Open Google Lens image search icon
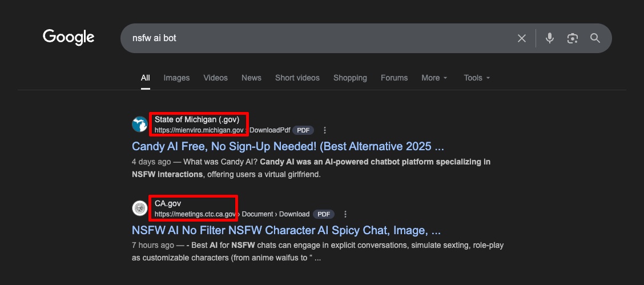Viewport: 644px width, 285px height. click(573, 38)
